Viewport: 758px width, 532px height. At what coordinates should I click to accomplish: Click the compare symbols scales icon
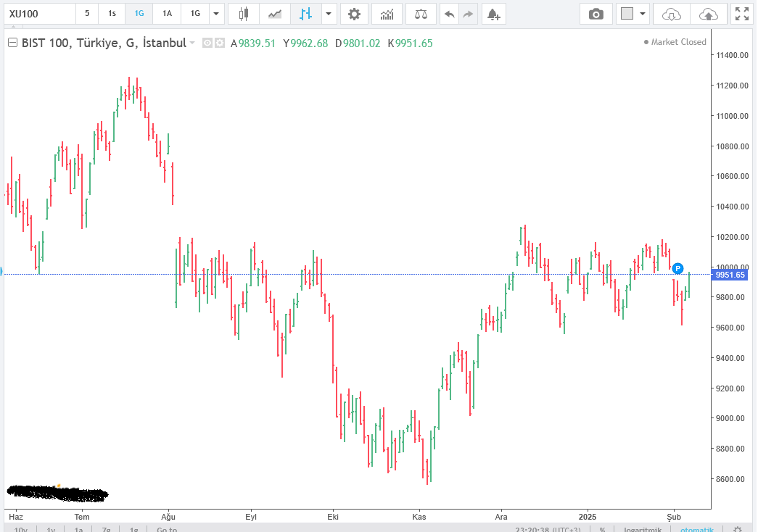tap(421, 14)
